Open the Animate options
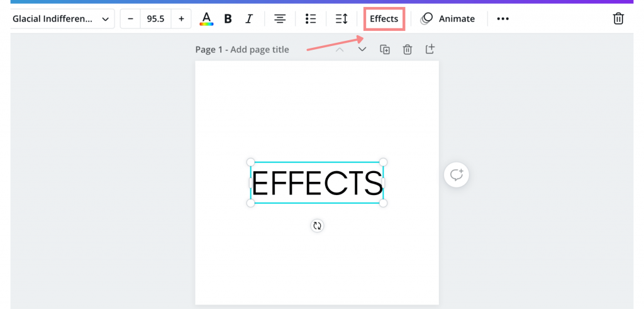Screen dimensions: 644x309 point(447,19)
